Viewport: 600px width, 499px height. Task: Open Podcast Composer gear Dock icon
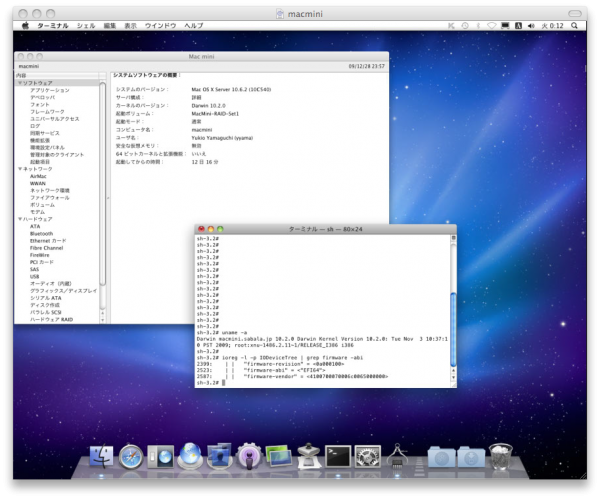point(249,456)
